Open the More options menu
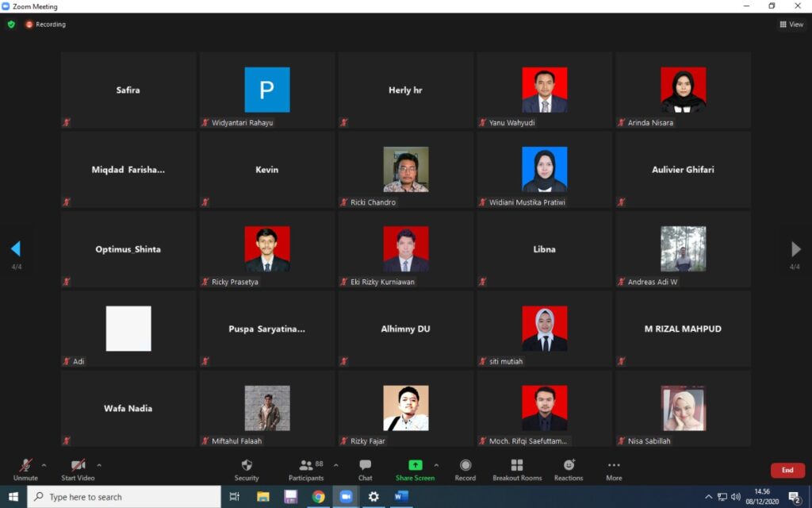Screen dimensions: 812x508 tap(614, 466)
